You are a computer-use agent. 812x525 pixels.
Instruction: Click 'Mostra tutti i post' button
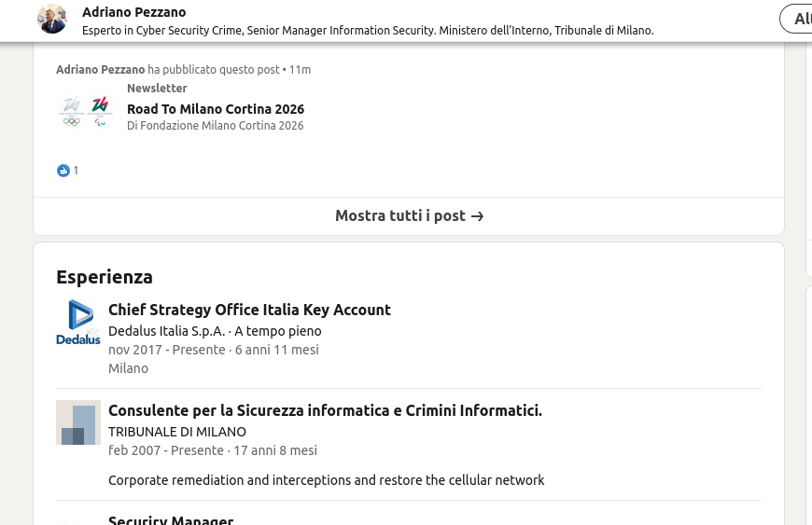(409, 216)
